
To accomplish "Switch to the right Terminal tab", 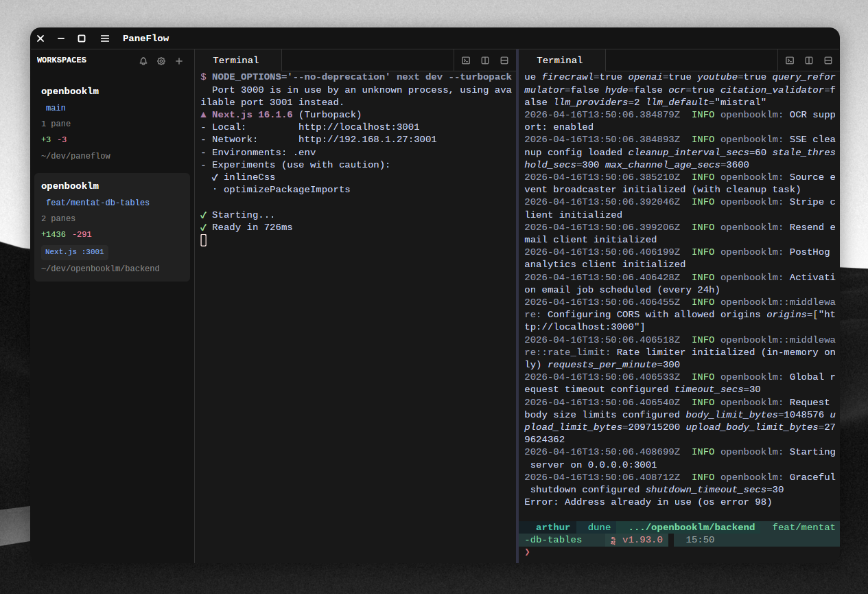I will [x=561, y=60].
